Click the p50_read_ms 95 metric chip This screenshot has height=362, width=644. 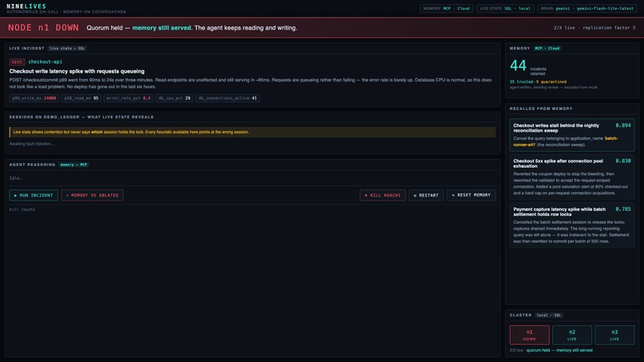(81, 98)
